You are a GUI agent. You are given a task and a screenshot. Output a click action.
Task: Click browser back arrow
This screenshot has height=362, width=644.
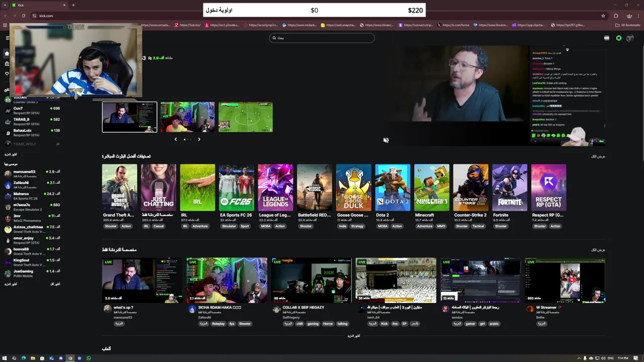click(x=5, y=16)
